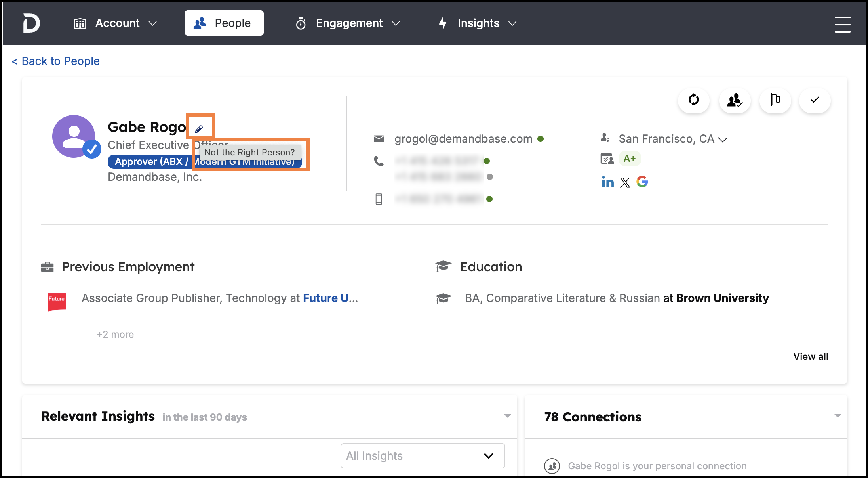Click Gabe Rogol's profile avatar
The image size is (868, 478).
click(74, 136)
